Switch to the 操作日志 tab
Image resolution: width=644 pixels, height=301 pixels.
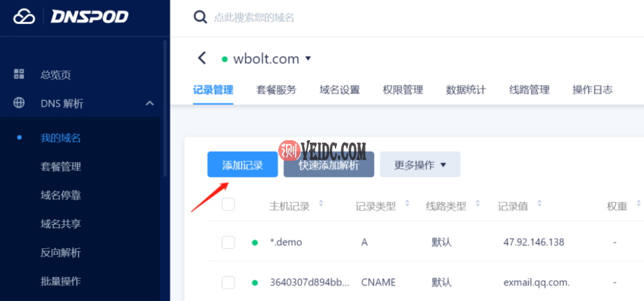pos(592,90)
